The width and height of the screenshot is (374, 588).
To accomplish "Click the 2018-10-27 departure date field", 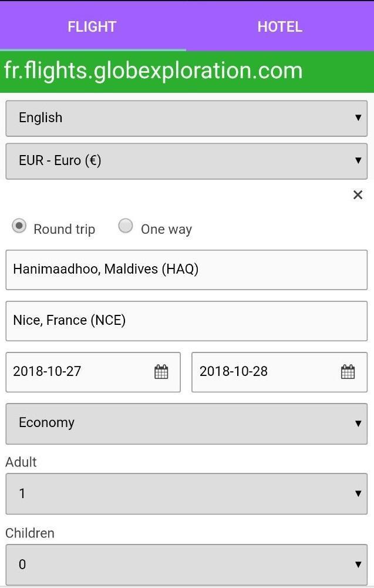I will tap(76, 372).
